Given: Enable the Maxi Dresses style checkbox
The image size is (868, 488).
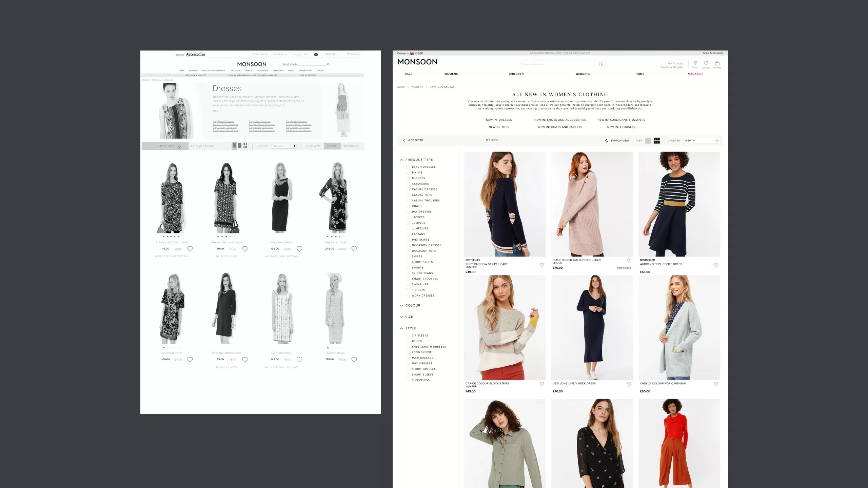Looking at the screenshot, I should click(x=408, y=358).
